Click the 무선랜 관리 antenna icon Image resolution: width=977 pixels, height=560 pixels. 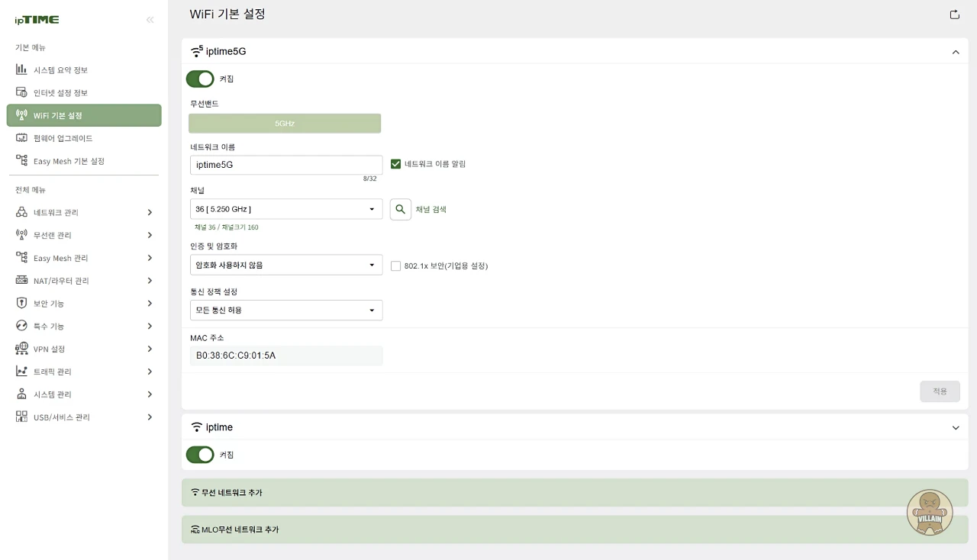21,235
